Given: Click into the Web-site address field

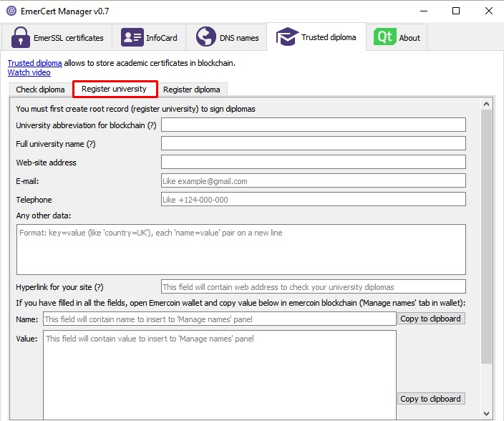Looking at the screenshot, I should coord(314,162).
